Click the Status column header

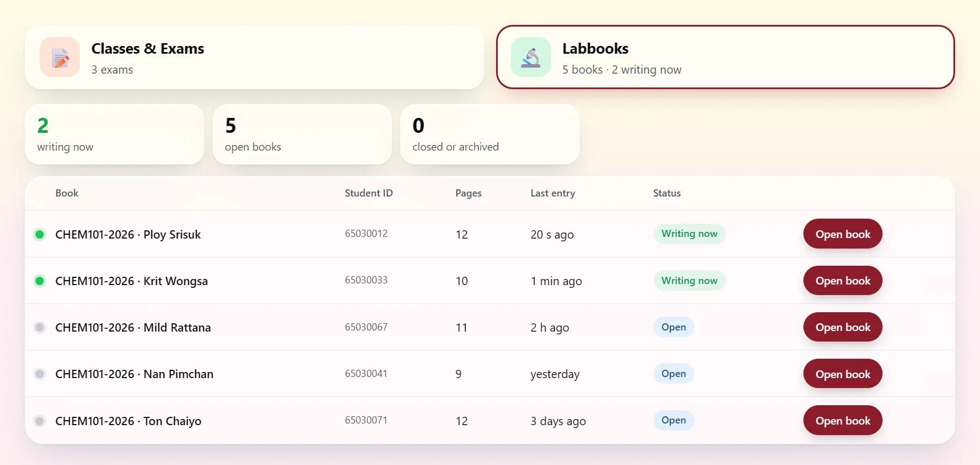(x=667, y=193)
